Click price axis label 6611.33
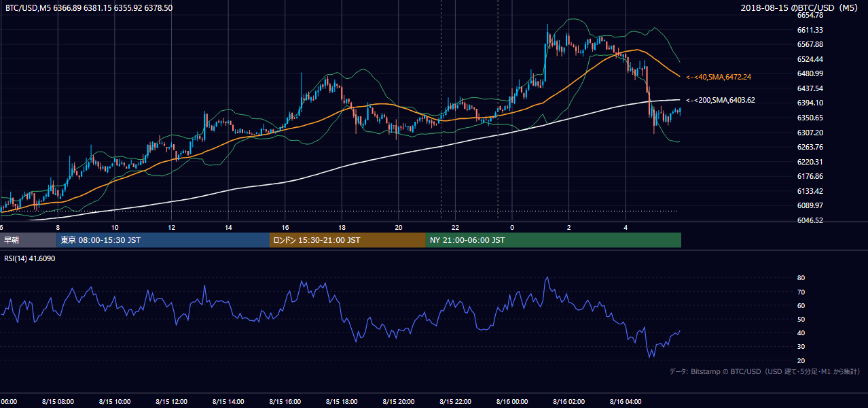 pos(810,30)
